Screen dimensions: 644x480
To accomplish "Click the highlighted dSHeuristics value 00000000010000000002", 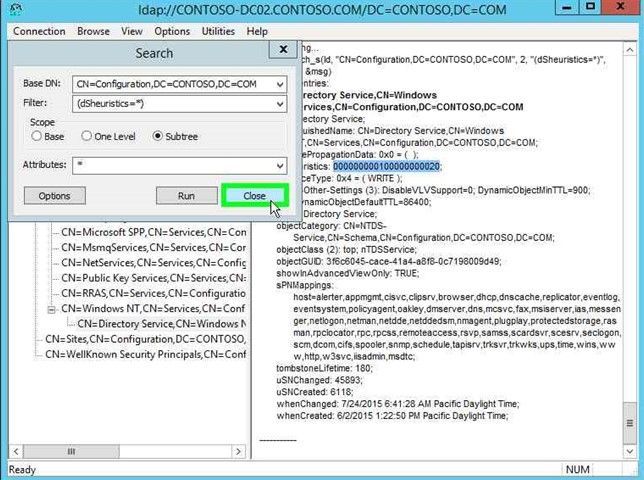I will [386, 166].
